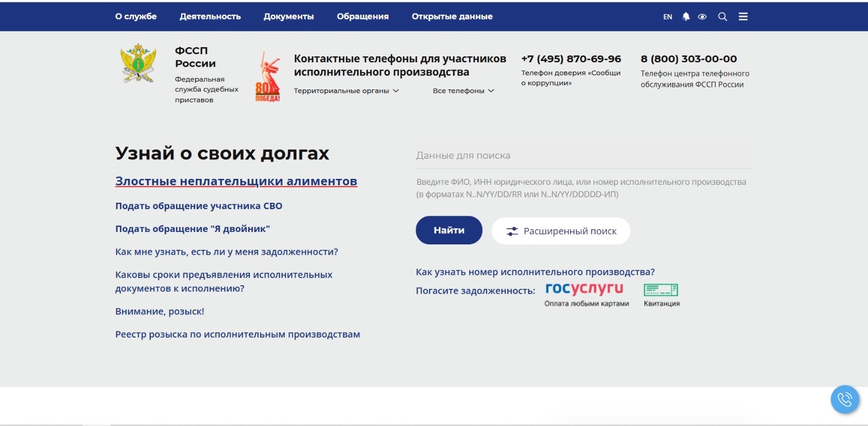This screenshot has height=426, width=868.
Task: Click the 80 Победа anniversary emblem
Action: pyautogui.click(x=268, y=76)
